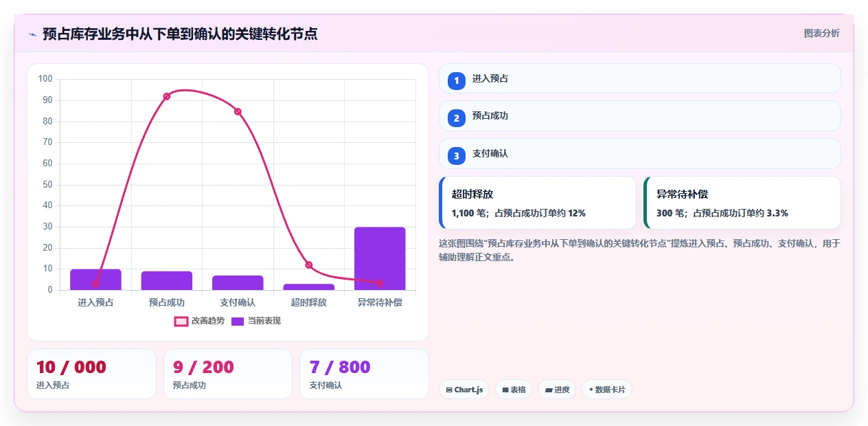Click the 异常待补偿 x-axis label
The width and height of the screenshot is (868, 426).
(380, 302)
